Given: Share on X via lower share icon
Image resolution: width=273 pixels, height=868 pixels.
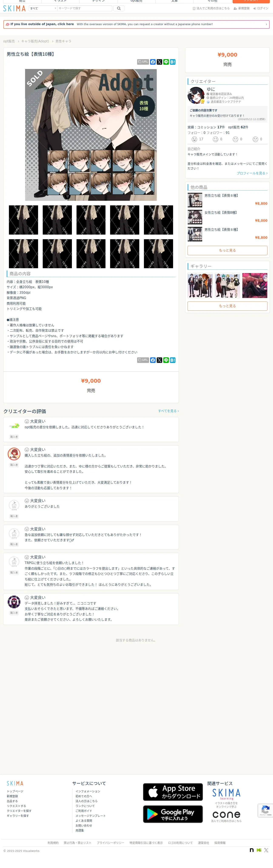Looking at the screenshot, I should [159, 360].
